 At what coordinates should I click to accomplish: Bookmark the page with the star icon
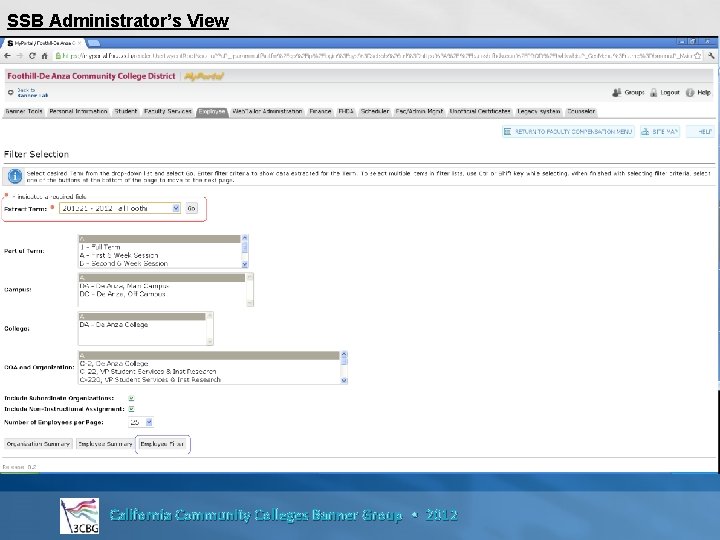698,56
